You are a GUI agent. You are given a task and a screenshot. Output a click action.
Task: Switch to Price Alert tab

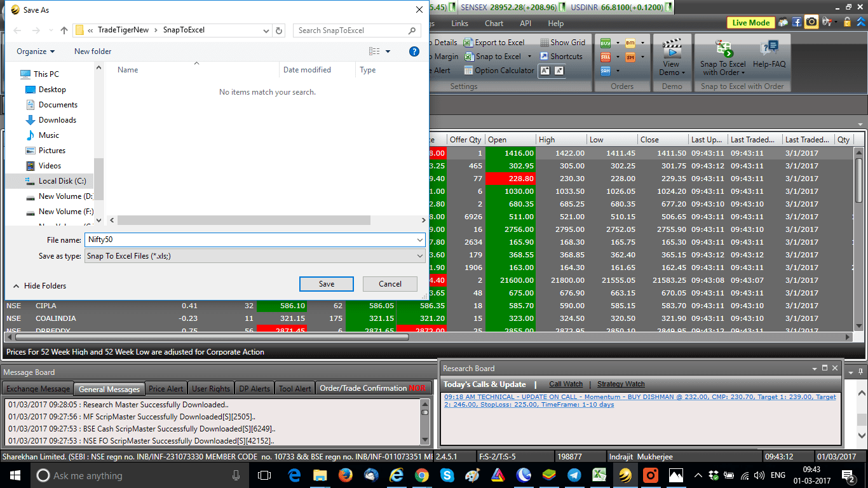[166, 389]
